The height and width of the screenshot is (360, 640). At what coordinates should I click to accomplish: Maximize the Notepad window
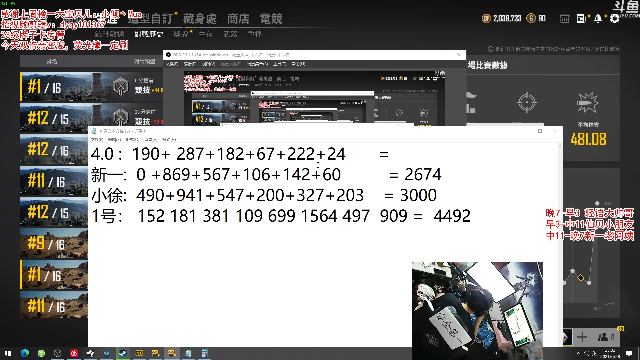click(x=540, y=131)
